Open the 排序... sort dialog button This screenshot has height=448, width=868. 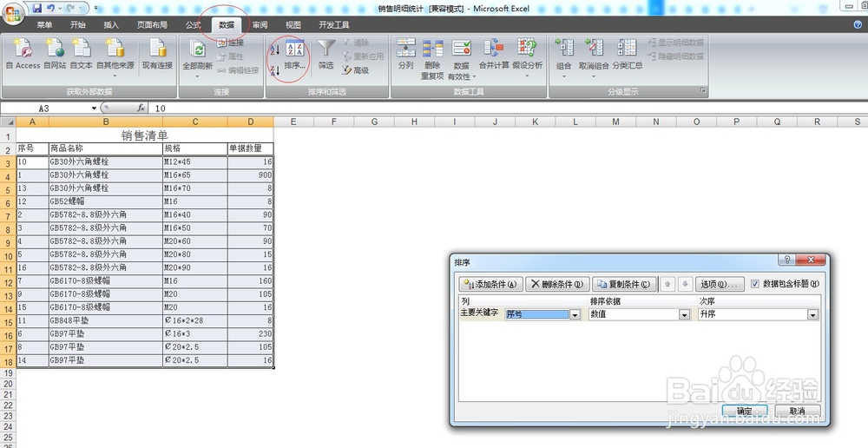click(x=294, y=55)
